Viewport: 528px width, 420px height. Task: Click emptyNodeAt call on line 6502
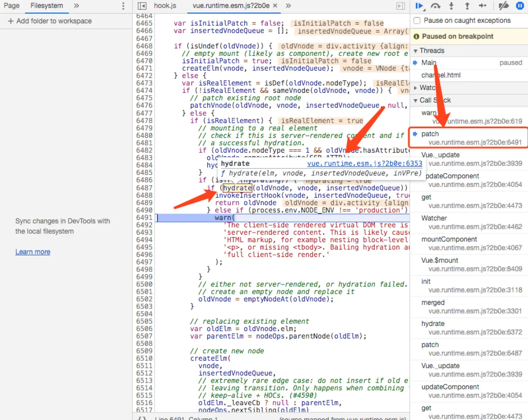(266, 299)
